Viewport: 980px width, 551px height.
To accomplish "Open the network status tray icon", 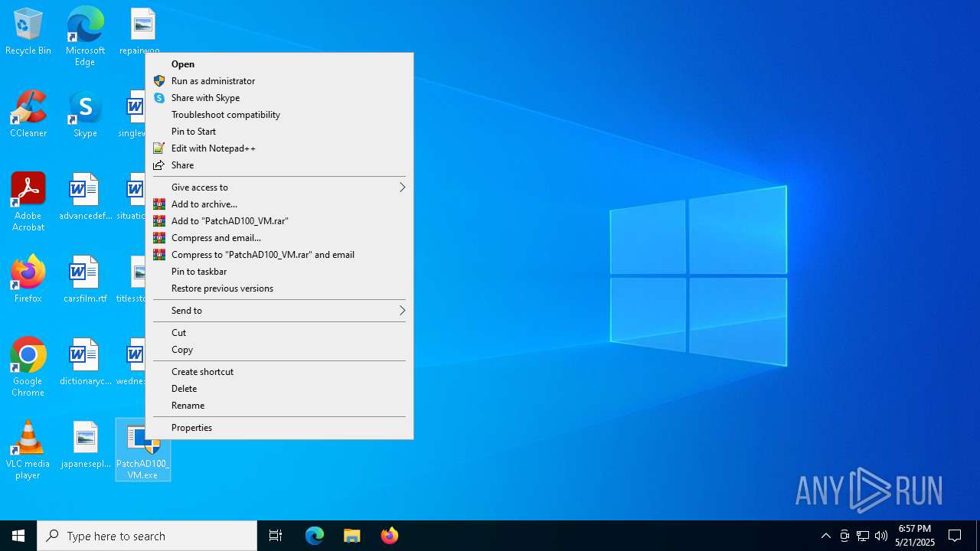I will pyautogui.click(x=863, y=536).
